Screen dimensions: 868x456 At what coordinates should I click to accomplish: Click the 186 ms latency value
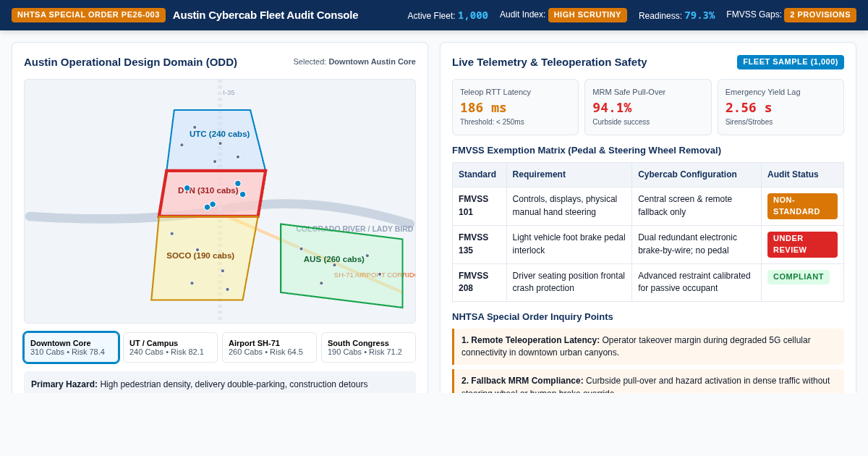[x=483, y=108]
